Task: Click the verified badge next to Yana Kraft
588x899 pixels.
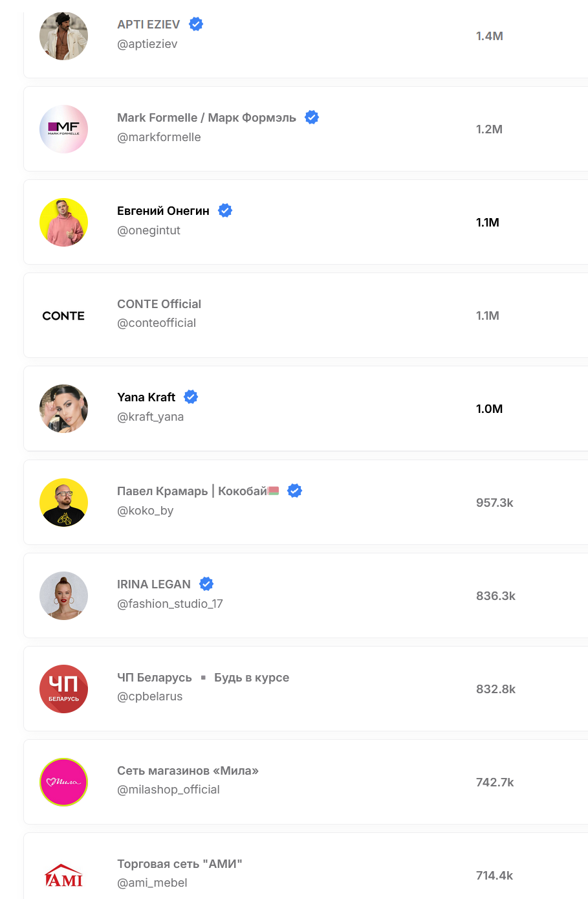Action: 191,397
